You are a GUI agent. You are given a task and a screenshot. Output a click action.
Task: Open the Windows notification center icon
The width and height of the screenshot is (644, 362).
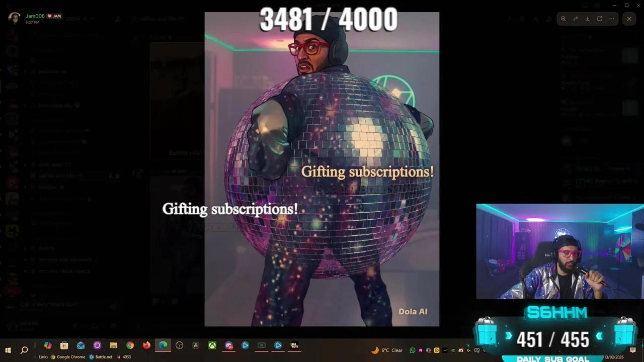click(x=633, y=350)
